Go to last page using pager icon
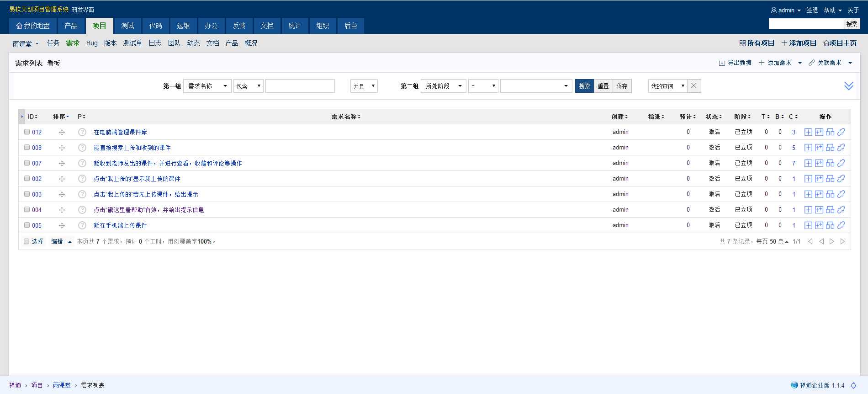 pos(843,241)
